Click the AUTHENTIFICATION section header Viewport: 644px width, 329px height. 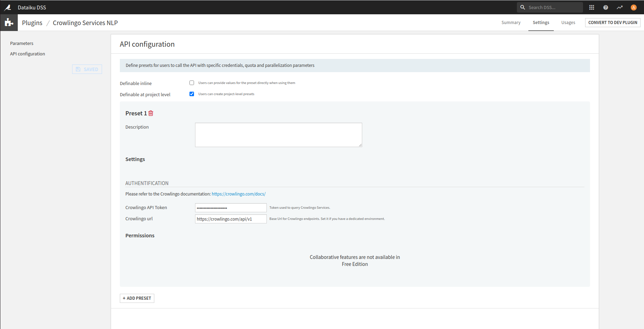(147, 183)
